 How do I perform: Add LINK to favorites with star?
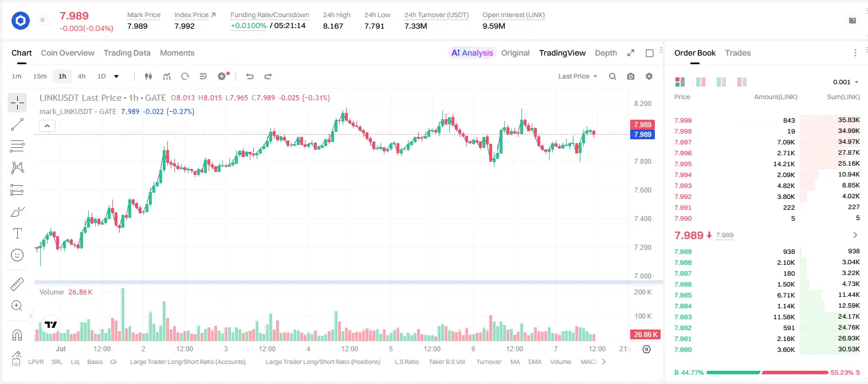click(x=42, y=20)
